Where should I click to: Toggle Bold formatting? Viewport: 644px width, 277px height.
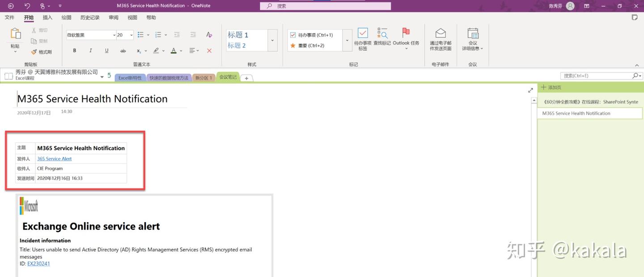(x=75, y=50)
